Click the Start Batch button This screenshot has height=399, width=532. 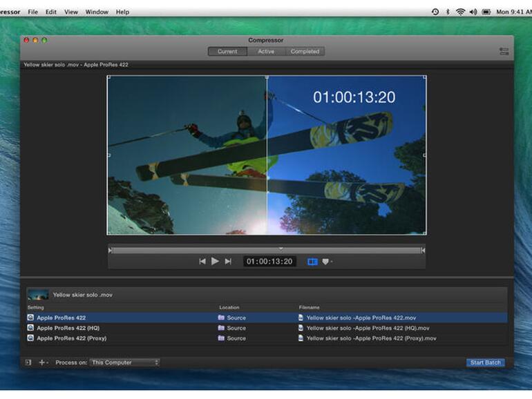pyautogui.click(x=485, y=362)
